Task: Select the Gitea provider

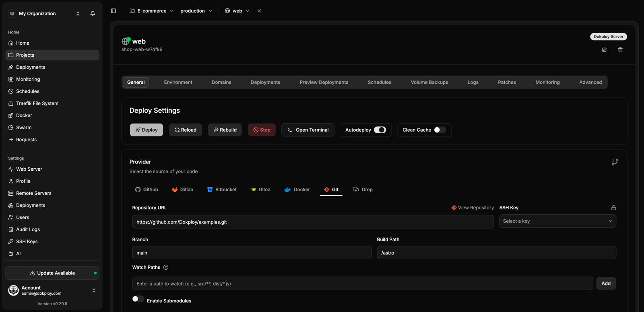Action: pos(260,190)
